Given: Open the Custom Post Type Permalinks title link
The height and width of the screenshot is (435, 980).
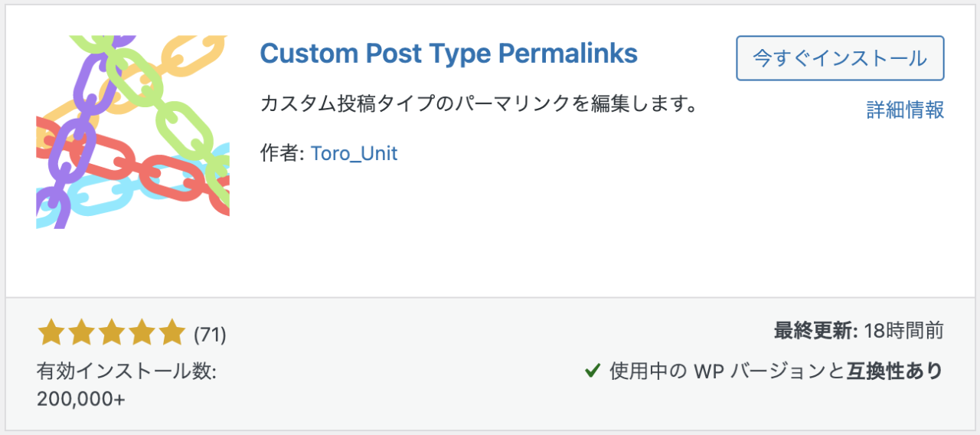Looking at the screenshot, I should [x=449, y=53].
